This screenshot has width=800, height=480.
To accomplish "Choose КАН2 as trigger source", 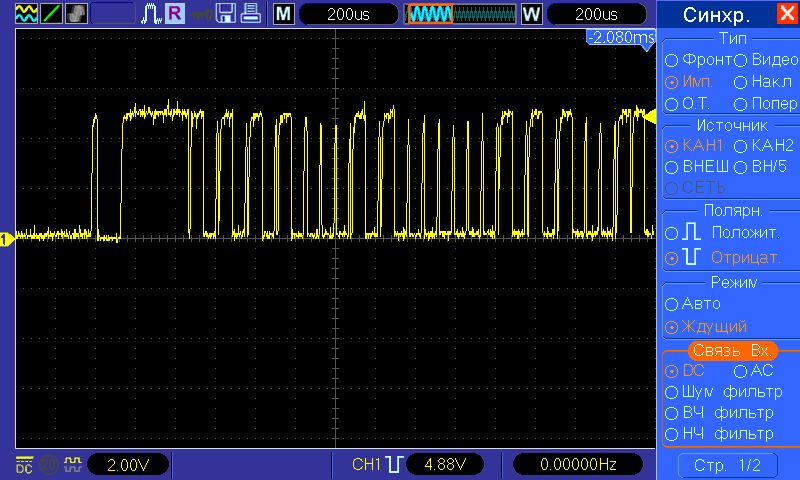I will [x=764, y=146].
